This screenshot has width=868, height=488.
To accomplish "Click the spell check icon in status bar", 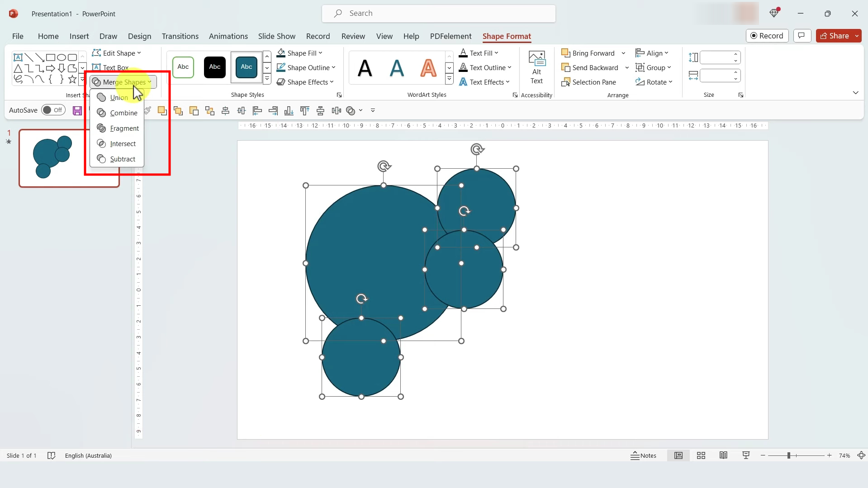I will click(x=51, y=455).
